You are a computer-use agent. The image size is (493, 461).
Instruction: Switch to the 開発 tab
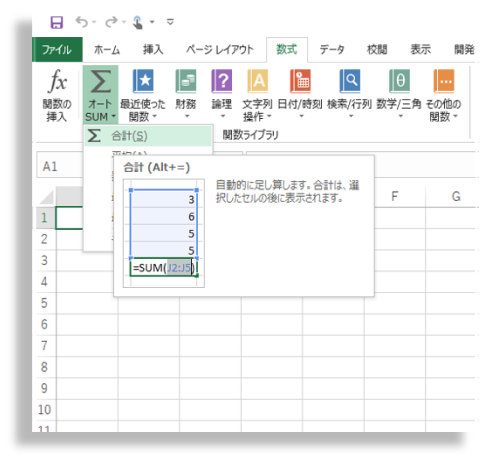[464, 50]
